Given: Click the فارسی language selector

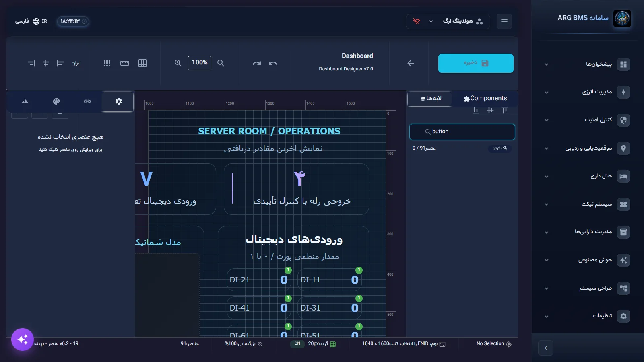Looking at the screenshot, I should (x=31, y=21).
